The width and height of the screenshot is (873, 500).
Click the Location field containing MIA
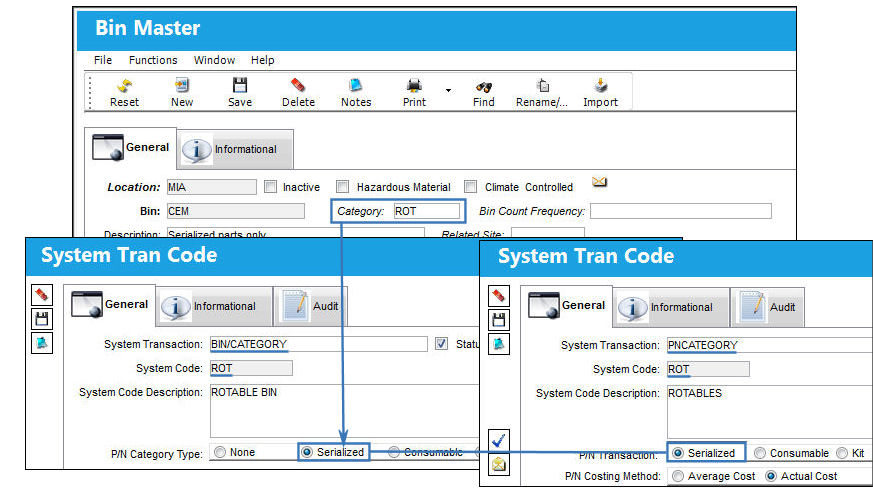point(212,187)
